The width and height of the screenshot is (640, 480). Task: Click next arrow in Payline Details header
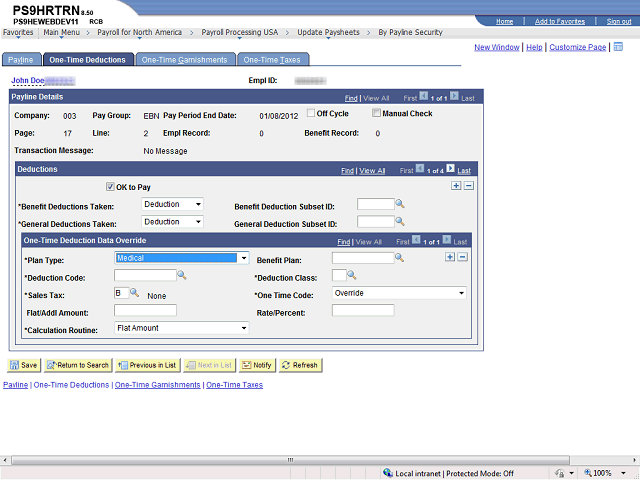point(454,96)
